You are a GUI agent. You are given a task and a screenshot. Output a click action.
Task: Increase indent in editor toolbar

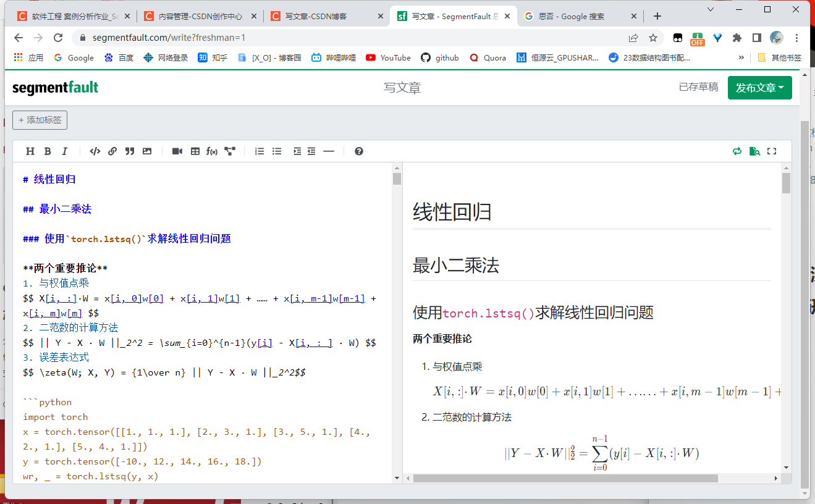pos(297,151)
